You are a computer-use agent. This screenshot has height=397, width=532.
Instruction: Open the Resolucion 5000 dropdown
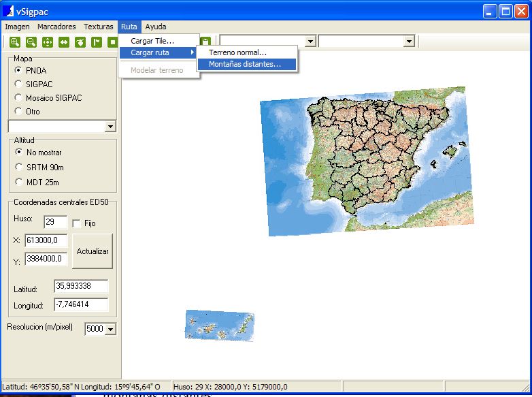(x=110, y=330)
